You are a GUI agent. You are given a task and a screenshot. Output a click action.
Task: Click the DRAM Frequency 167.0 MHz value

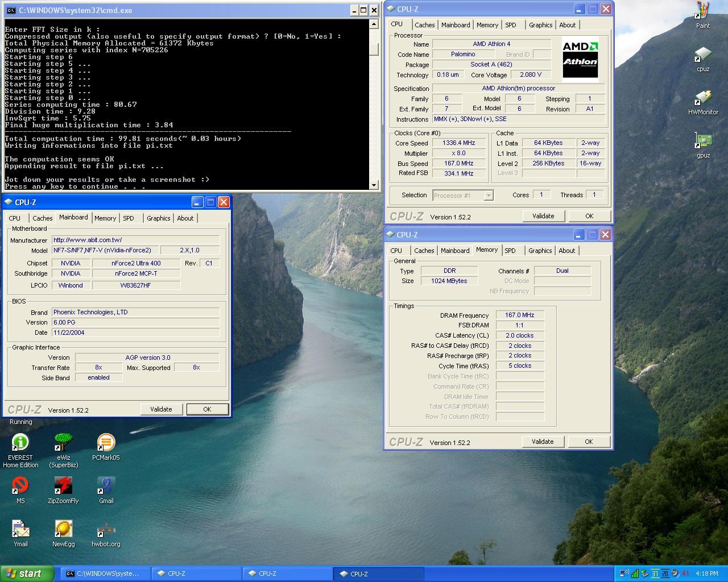(x=520, y=315)
